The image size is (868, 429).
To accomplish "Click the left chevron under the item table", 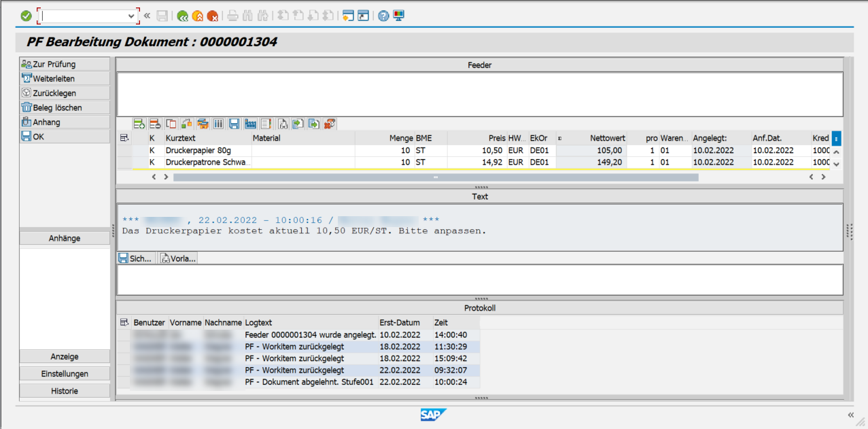I will pyautogui.click(x=154, y=176).
